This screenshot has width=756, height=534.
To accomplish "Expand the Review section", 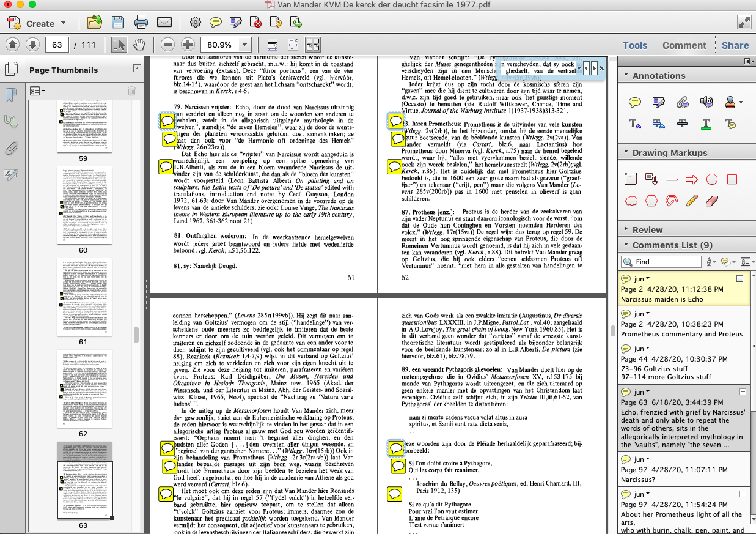I will click(625, 231).
